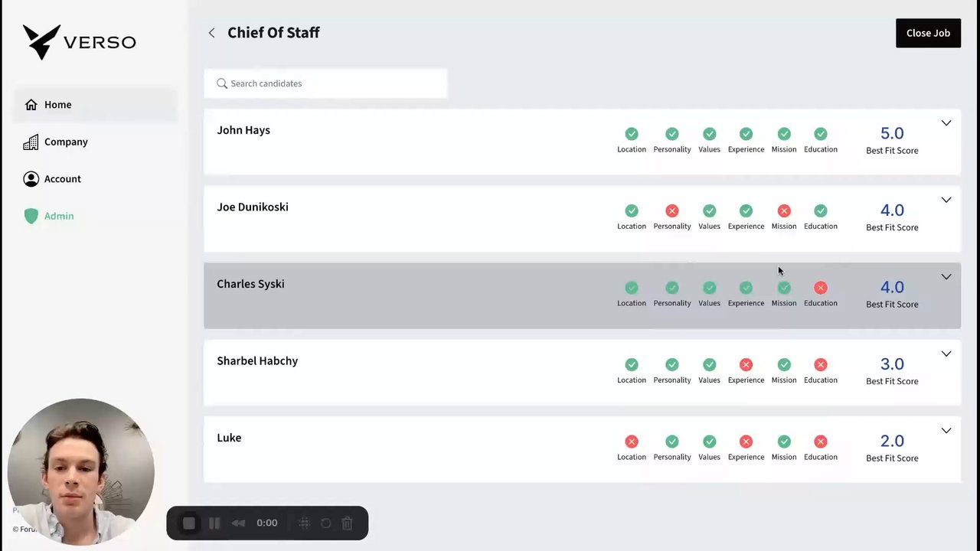Image resolution: width=980 pixels, height=551 pixels.
Task: Click Joe Dunikoski's failed Personality icon
Action: tap(672, 210)
